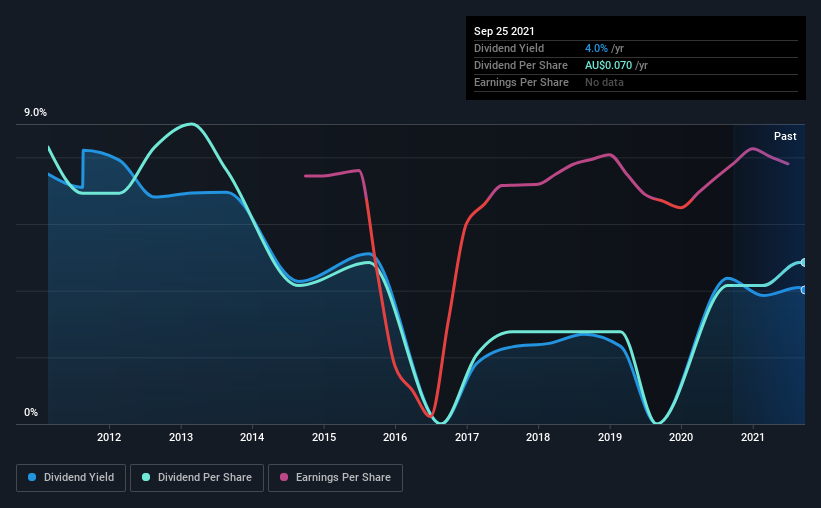Toggle the Dividend Yield legend button
This screenshot has width=821, height=508.
point(71,478)
